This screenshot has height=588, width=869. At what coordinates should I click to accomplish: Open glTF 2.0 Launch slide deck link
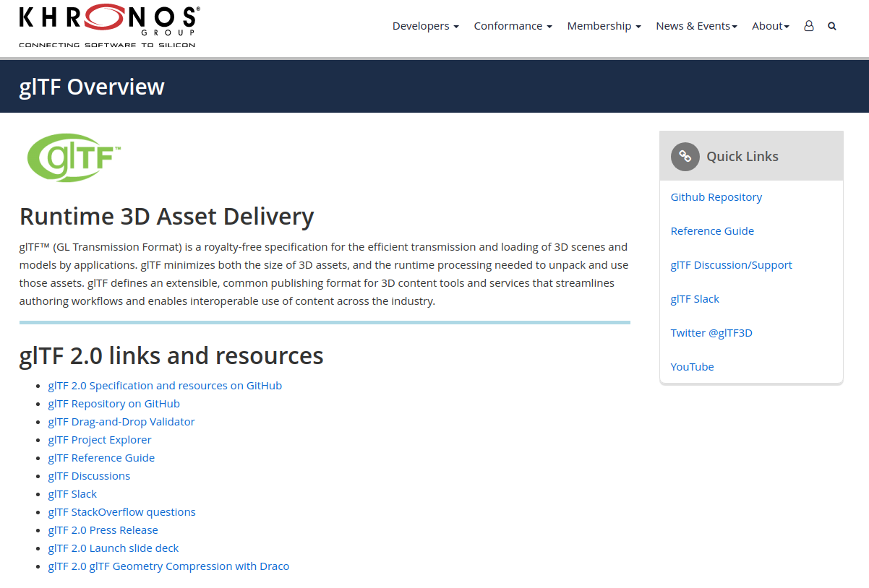point(114,548)
